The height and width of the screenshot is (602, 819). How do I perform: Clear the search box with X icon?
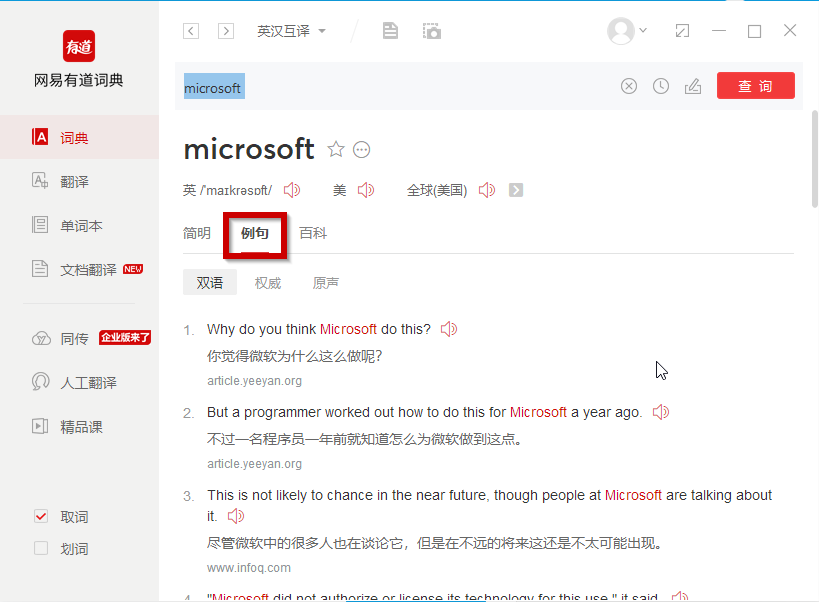point(629,86)
